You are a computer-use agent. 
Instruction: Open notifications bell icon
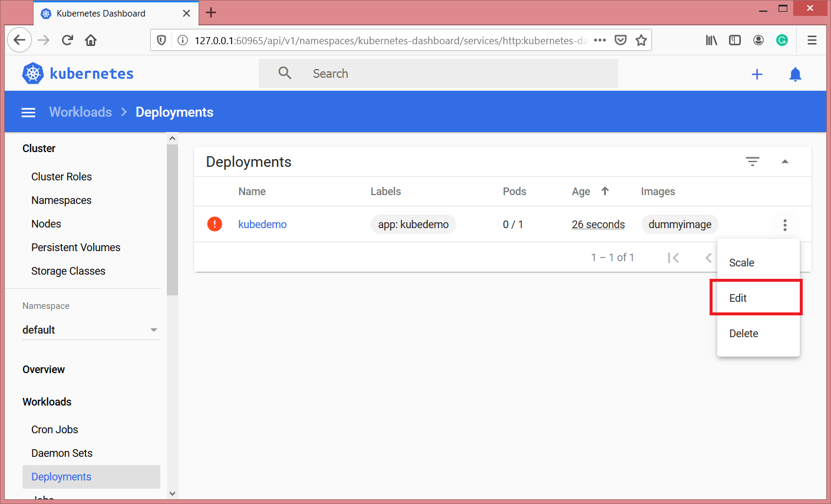[x=795, y=74]
